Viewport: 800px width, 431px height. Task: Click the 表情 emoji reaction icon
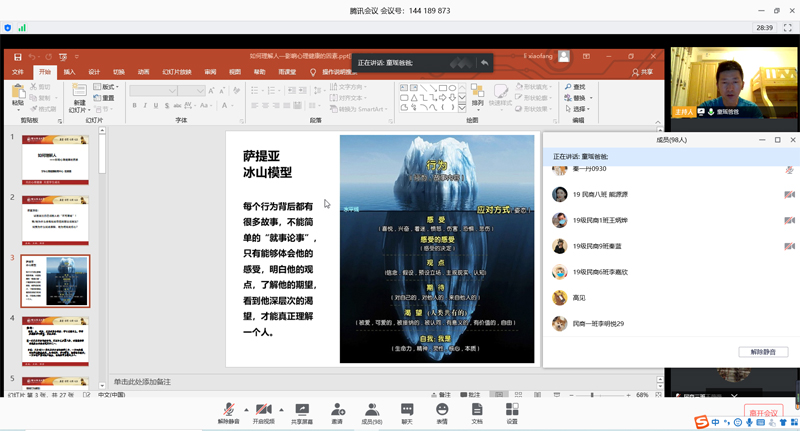point(442,410)
